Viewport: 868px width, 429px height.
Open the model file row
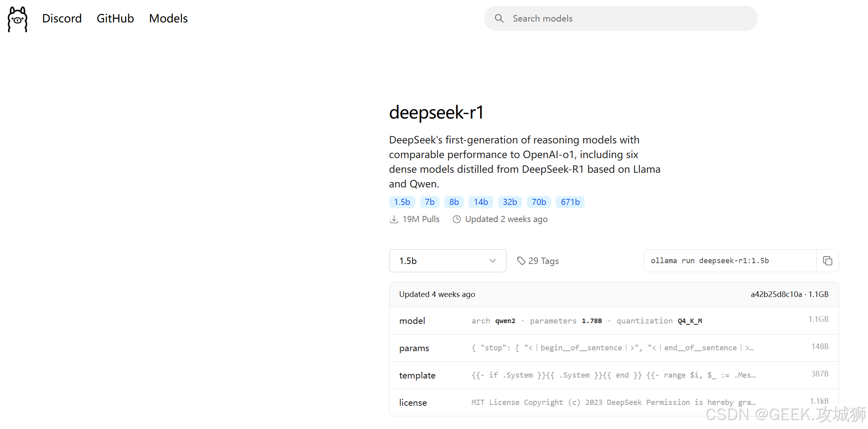(614, 321)
